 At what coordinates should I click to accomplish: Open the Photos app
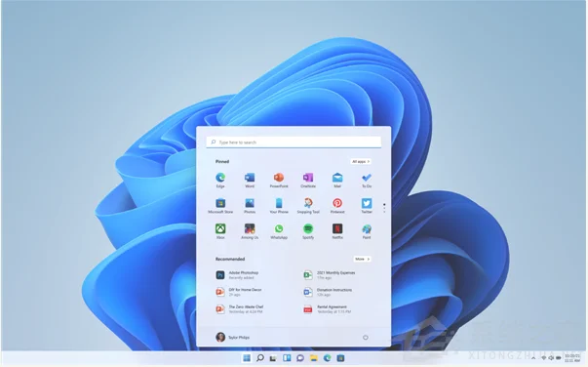pos(250,206)
